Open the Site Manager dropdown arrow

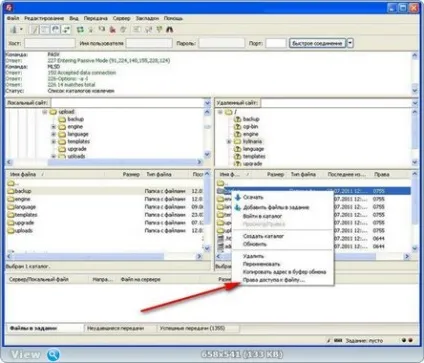click(x=21, y=30)
